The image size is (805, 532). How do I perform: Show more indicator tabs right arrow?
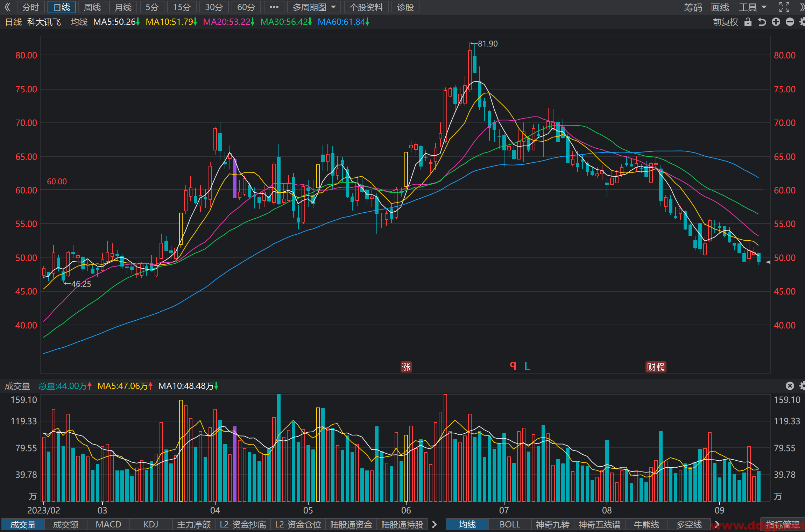[x=435, y=524]
